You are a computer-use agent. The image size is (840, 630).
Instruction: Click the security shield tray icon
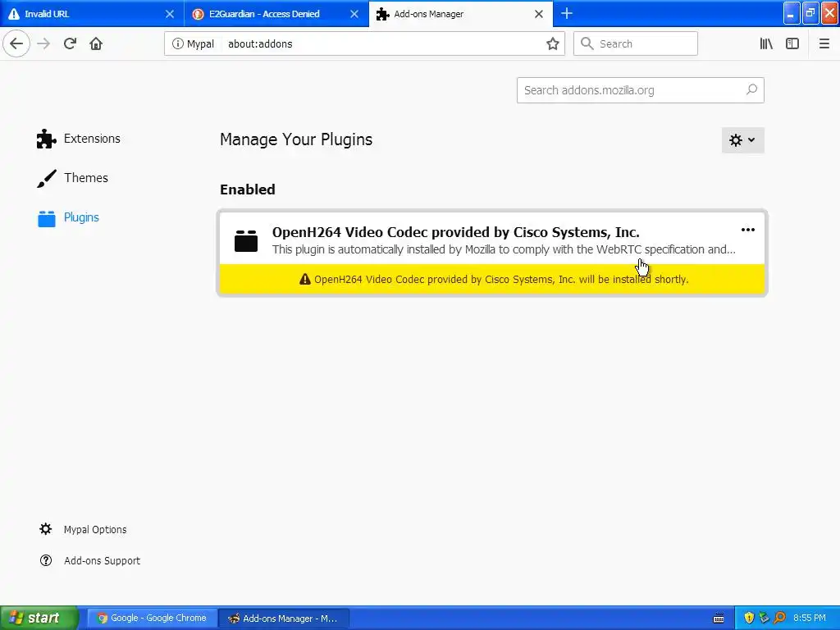click(x=749, y=618)
